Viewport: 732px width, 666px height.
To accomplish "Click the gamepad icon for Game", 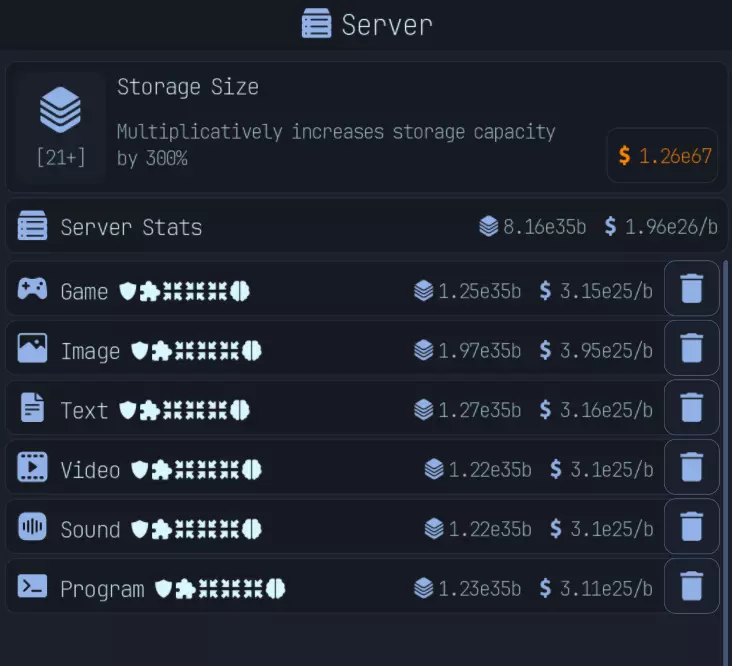I will 32,289.
